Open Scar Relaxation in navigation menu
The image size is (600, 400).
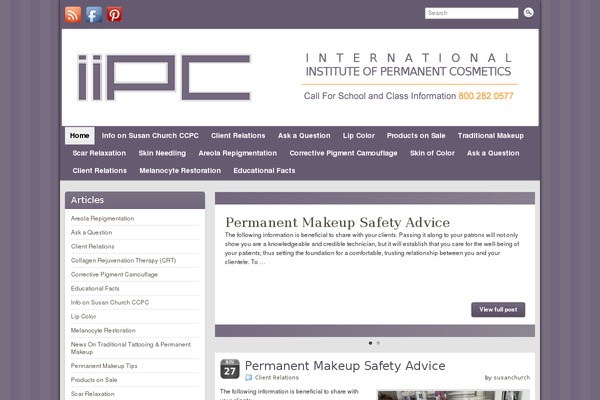(99, 153)
